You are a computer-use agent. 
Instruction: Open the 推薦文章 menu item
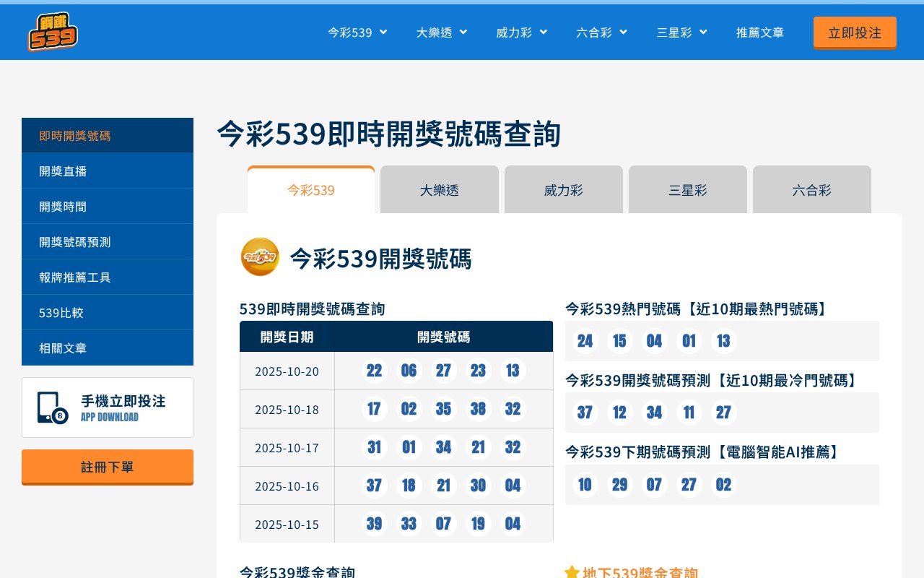(x=759, y=32)
